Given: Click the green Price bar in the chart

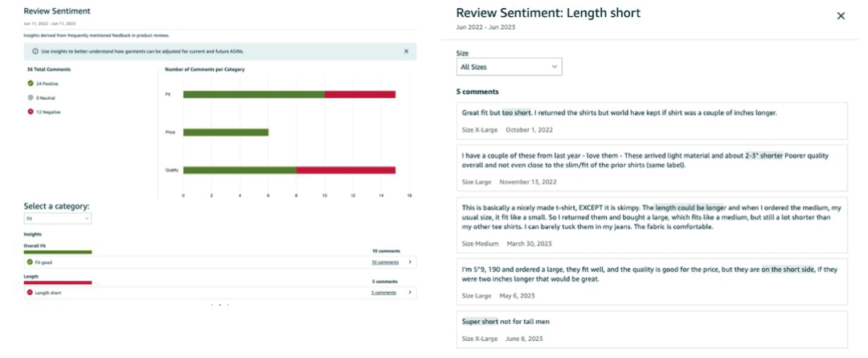Looking at the screenshot, I should click(226, 133).
